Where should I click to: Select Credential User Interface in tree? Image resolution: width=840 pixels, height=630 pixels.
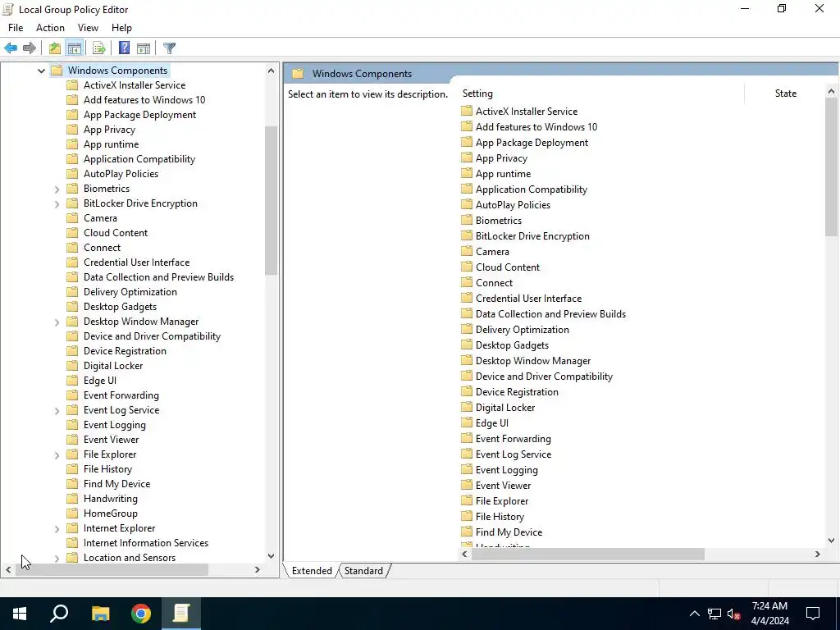(x=137, y=262)
